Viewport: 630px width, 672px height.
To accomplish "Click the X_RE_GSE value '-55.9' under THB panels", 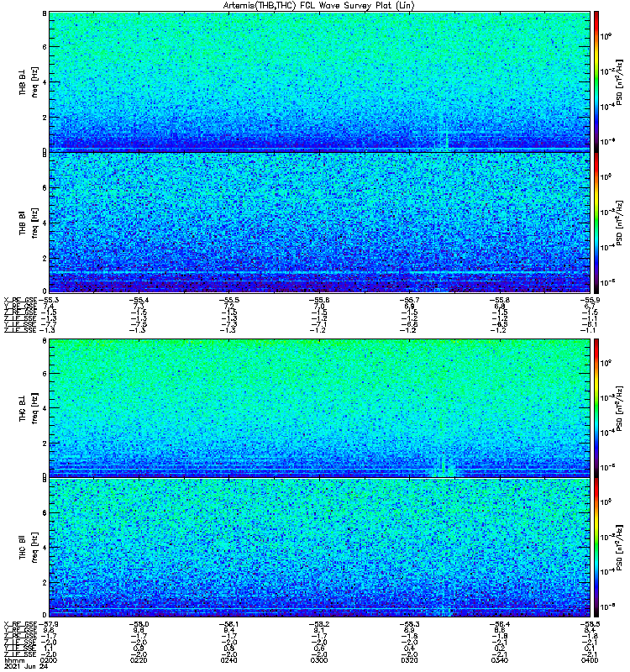I will [590, 301].
